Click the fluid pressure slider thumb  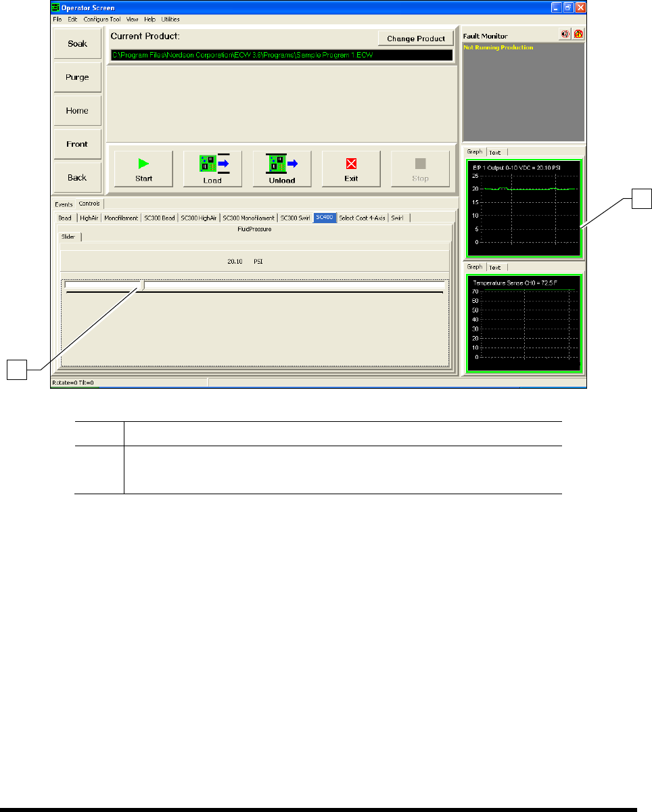coord(142,285)
